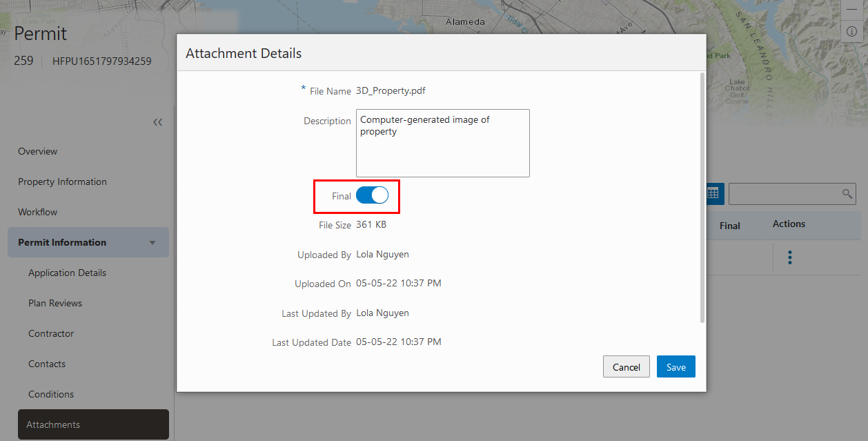Cancel the Attachment Details dialog
Screen dimensions: 868x441
tap(626, 367)
